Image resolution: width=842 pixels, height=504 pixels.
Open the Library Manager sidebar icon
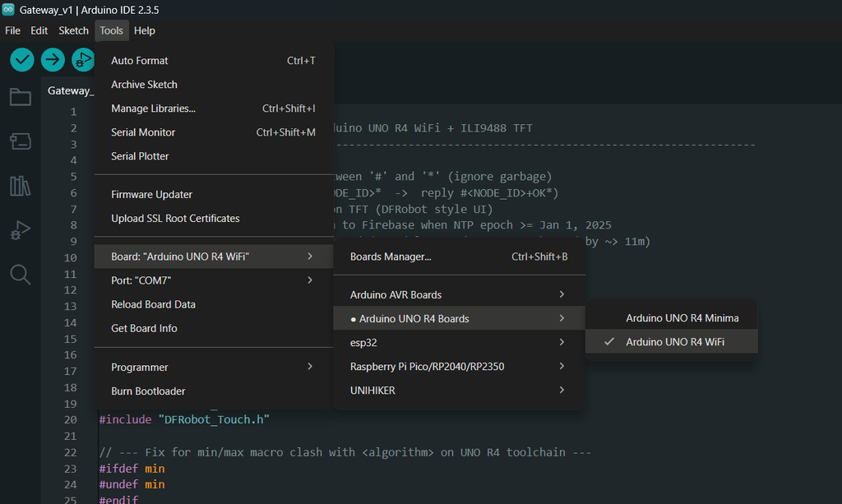21,186
